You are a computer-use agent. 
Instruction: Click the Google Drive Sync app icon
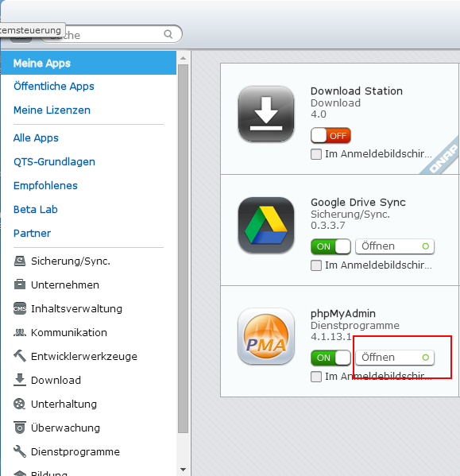(266, 225)
